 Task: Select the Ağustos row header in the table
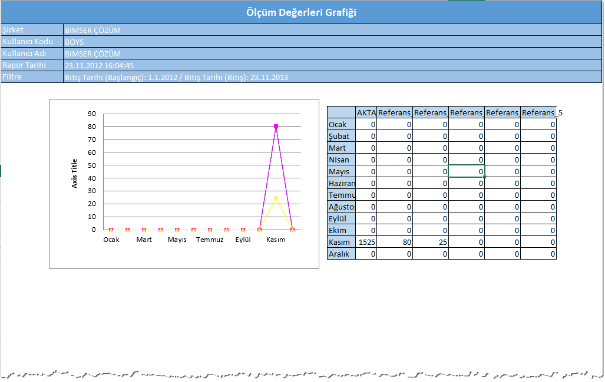341,206
